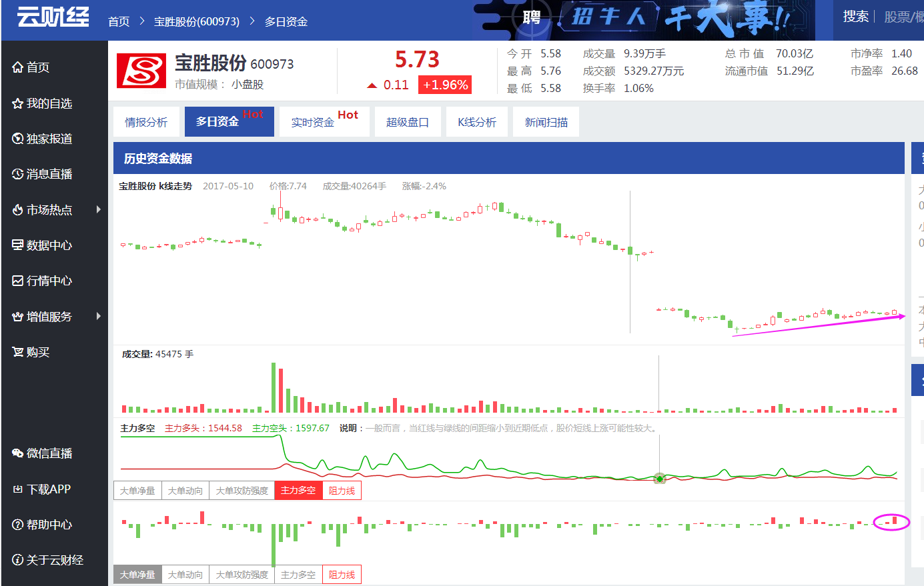Click the +1.96% change badge
This screenshot has width=924, height=586.
coord(445,85)
